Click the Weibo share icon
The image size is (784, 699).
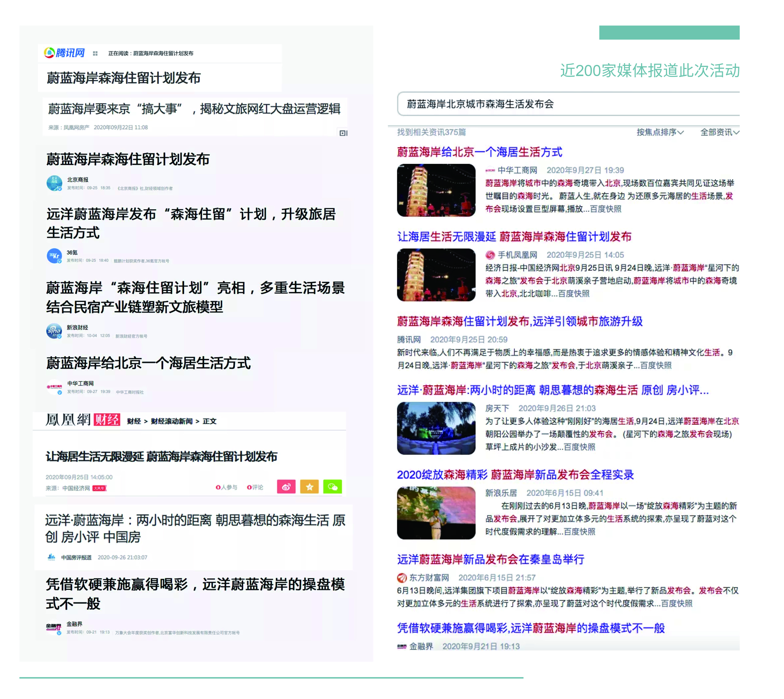(286, 487)
